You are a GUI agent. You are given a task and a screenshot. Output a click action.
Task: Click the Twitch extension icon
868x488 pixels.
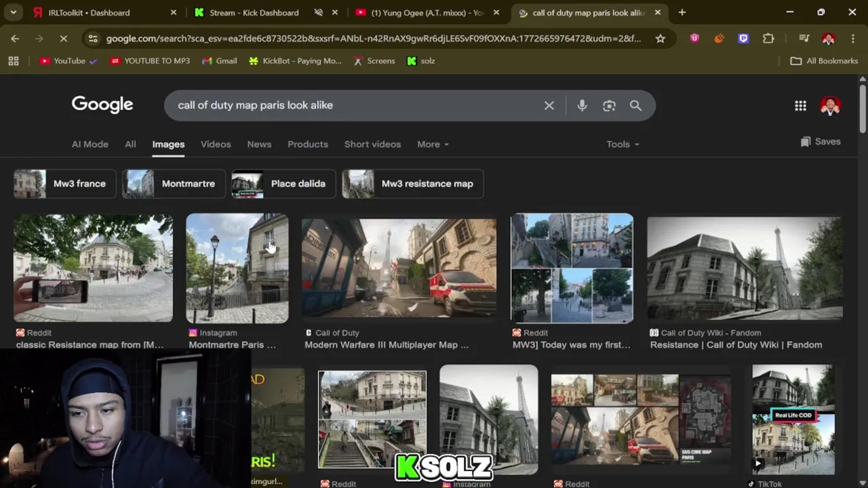[743, 39]
